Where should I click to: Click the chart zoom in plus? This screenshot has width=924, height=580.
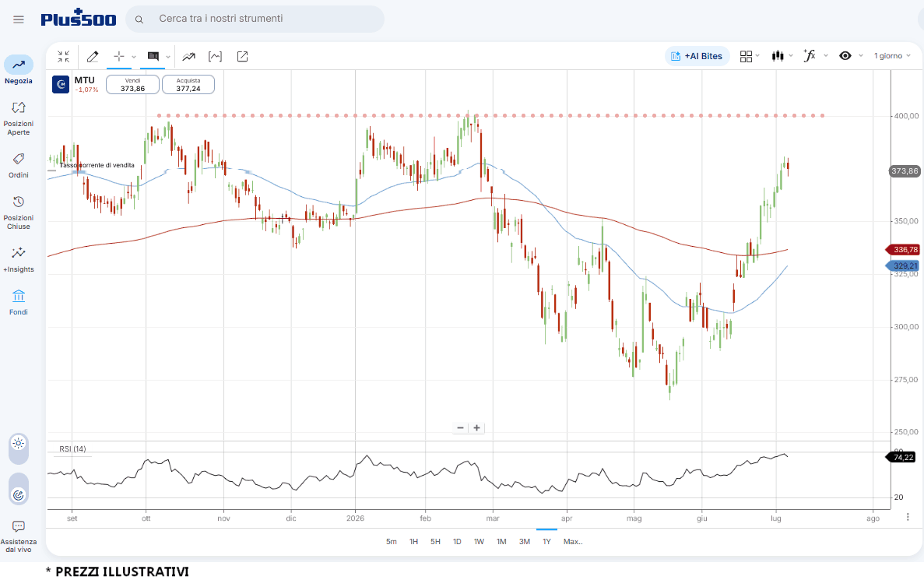(476, 428)
